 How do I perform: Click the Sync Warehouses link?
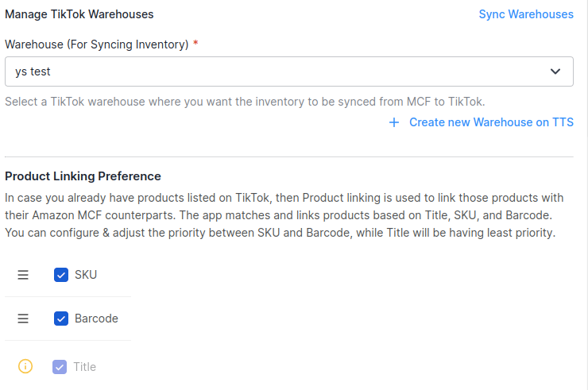[x=526, y=14]
